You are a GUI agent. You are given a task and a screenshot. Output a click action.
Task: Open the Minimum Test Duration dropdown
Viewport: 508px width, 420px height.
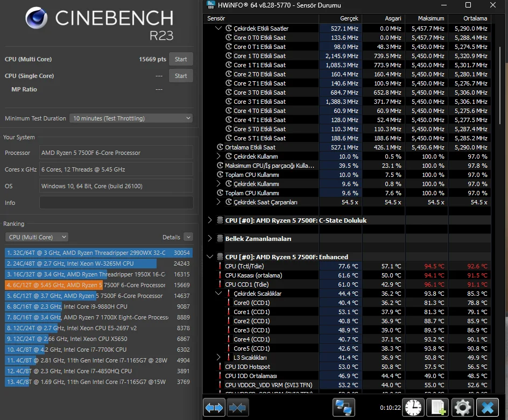click(131, 118)
